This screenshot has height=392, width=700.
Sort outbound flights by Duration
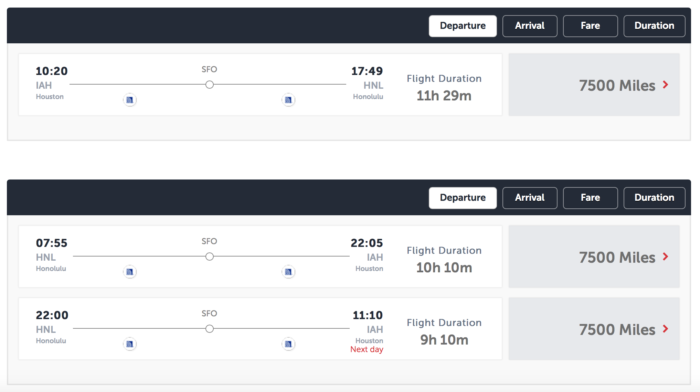[654, 26]
